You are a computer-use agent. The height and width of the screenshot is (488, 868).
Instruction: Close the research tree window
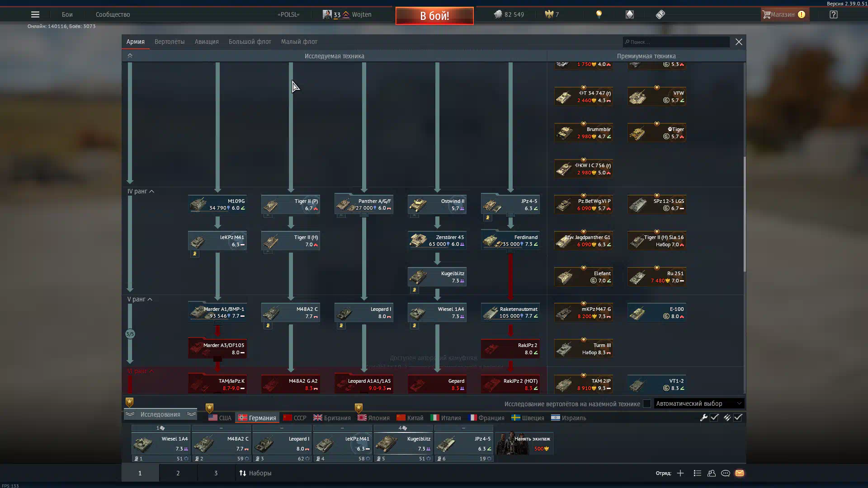coord(739,42)
